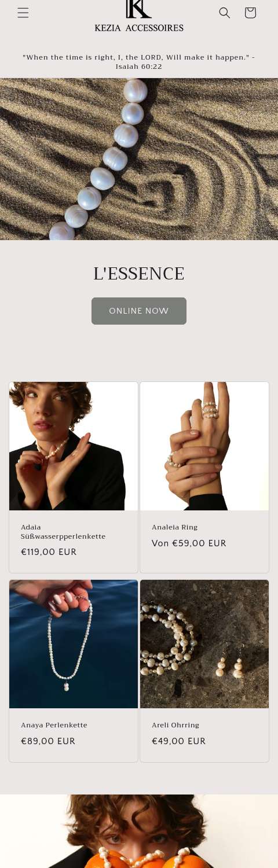Open the hamburger navigation menu

(x=23, y=13)
